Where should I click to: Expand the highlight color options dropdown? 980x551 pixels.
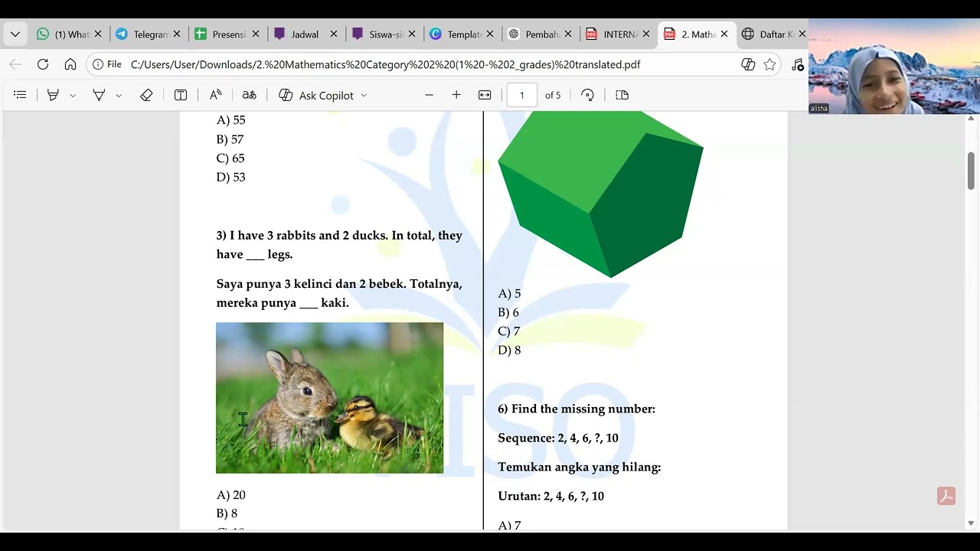(73, 96)
